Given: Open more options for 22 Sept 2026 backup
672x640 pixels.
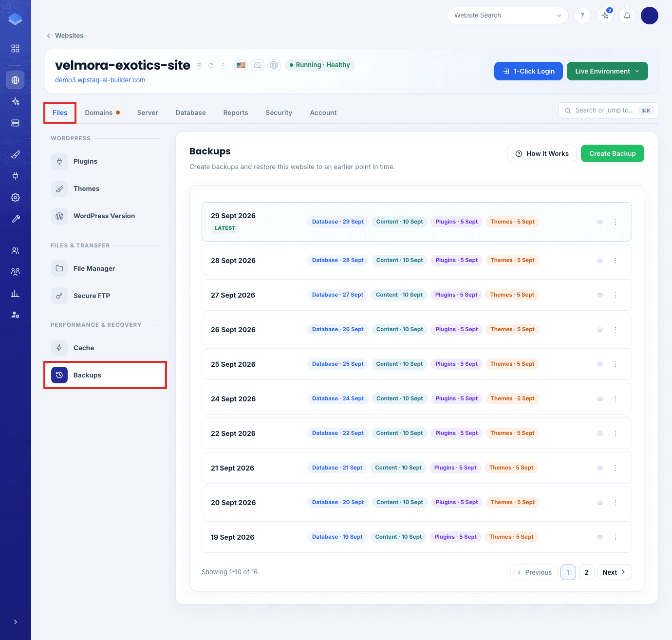Looking at the screenshot, I should coord(616,433).
